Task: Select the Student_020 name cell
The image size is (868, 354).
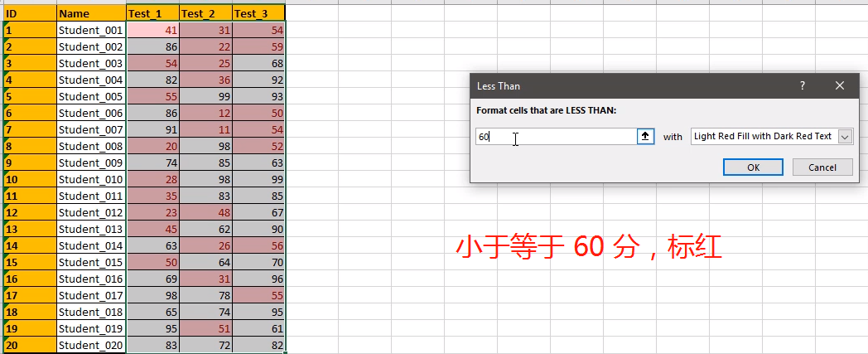Action: pyautogui.click(x=91, y=345)
